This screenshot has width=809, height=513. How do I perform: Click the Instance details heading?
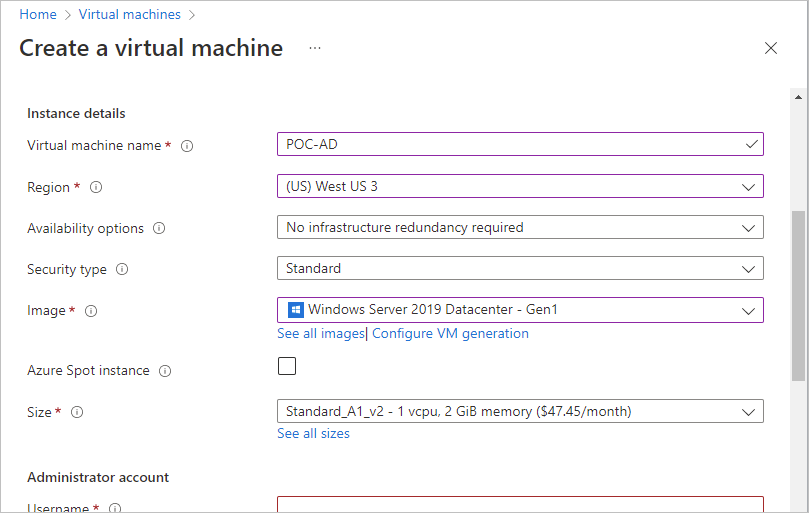(x=76, y=114)
